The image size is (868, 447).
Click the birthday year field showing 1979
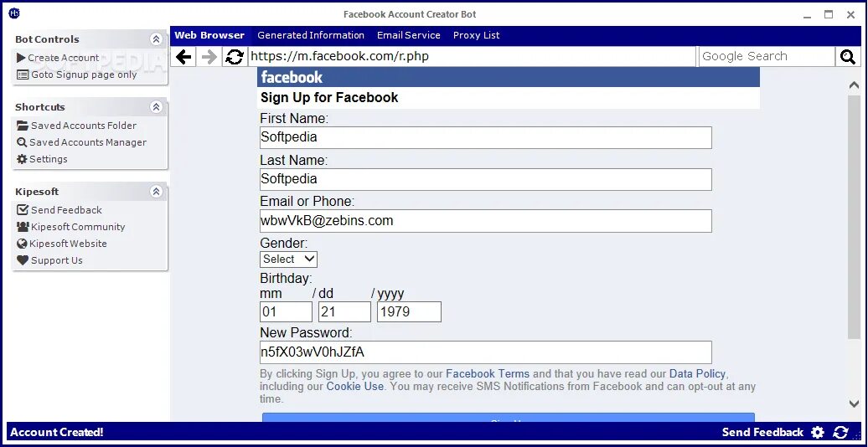pos(409,311)
